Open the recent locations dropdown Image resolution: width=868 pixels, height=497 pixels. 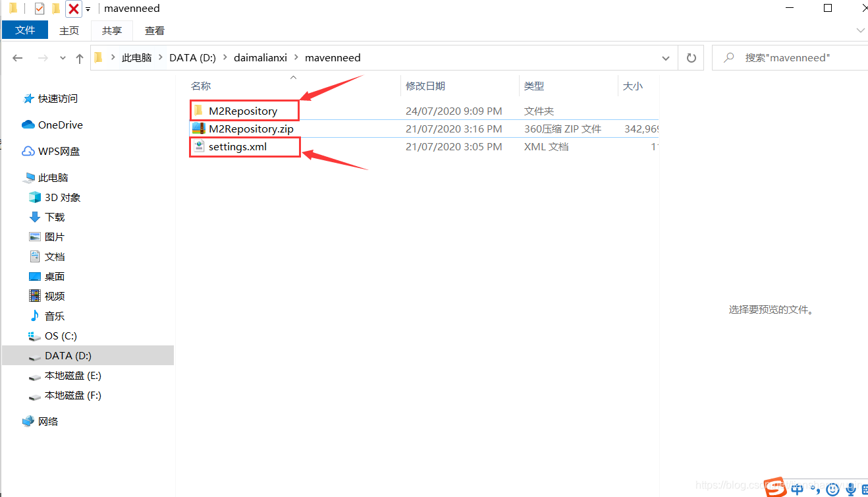tap(63, 58)
